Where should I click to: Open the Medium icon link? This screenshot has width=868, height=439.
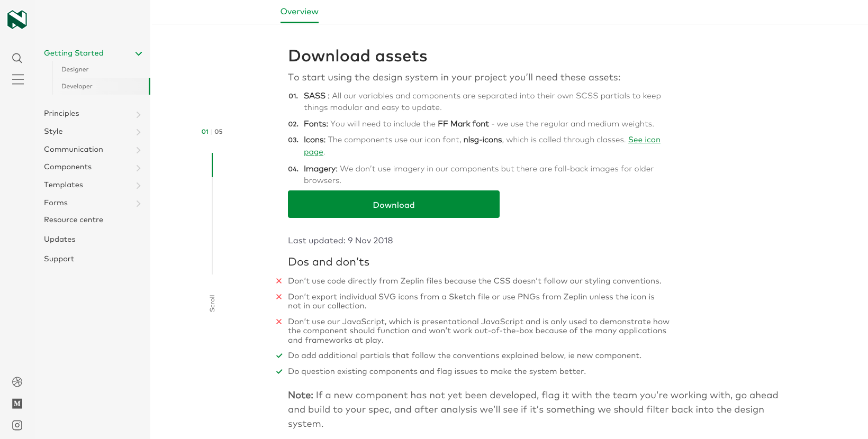17,404
